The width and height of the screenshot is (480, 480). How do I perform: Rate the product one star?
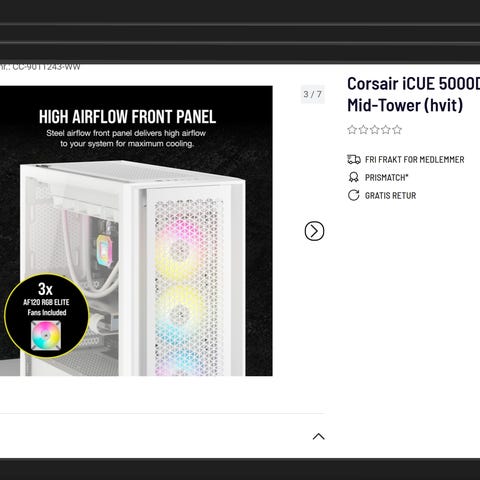click(x=352, y=129)
